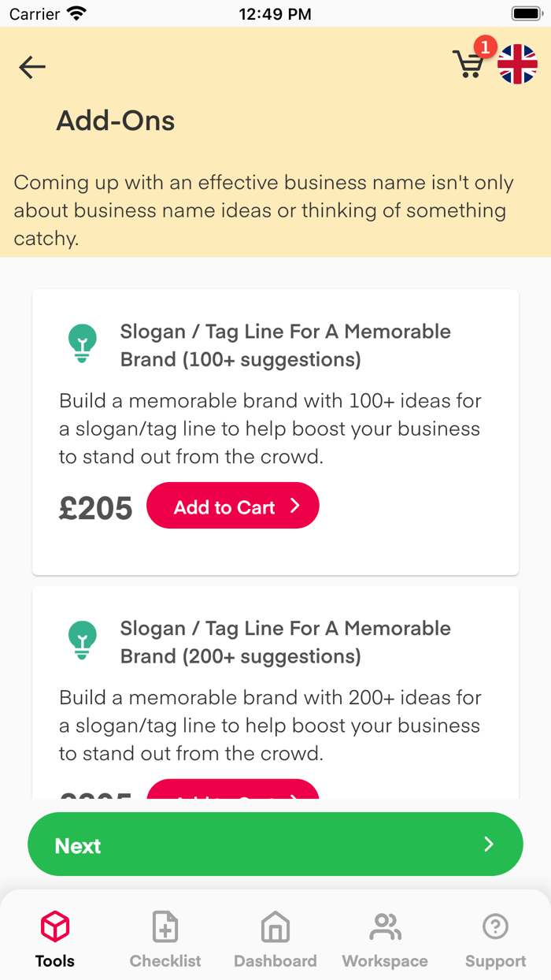Tap the Workspace people icon
551x980 pixels.
385,927
